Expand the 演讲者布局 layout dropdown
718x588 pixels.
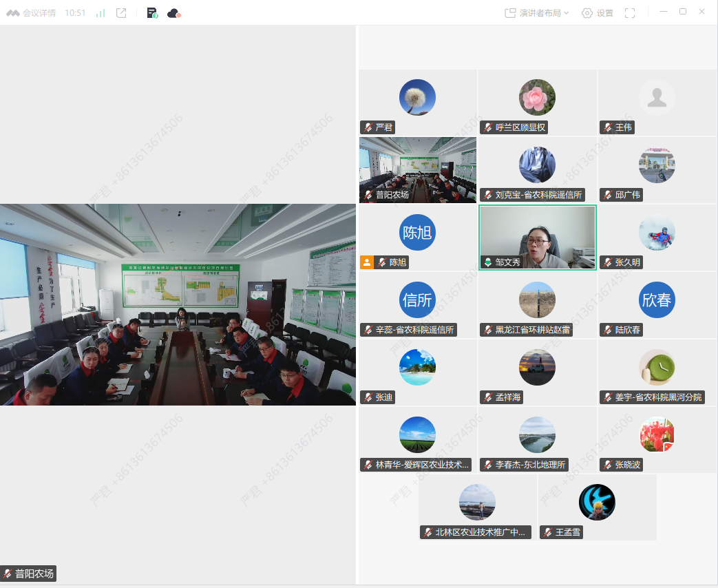click(x=537, y=13)
